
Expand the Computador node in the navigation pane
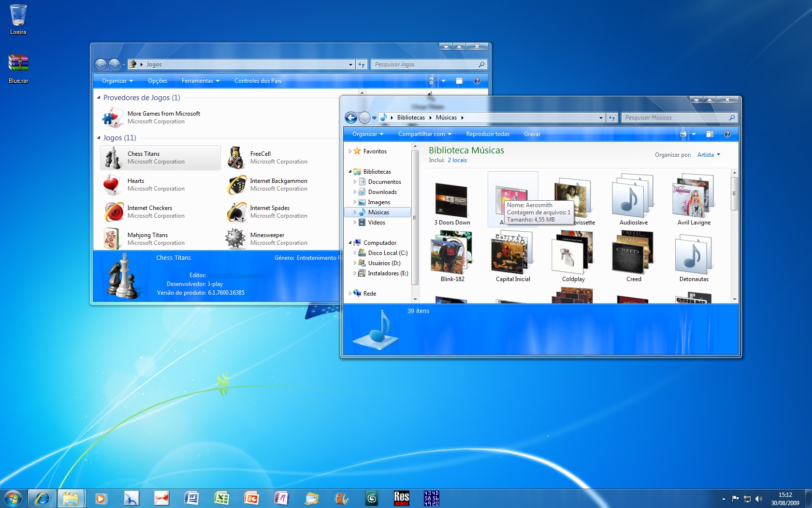(350, 242)
